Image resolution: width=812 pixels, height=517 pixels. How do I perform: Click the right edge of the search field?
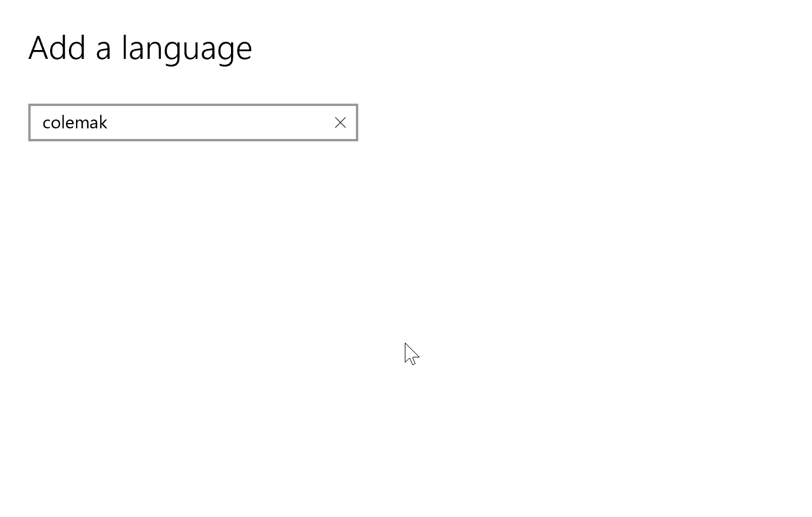tap(354, 122)
